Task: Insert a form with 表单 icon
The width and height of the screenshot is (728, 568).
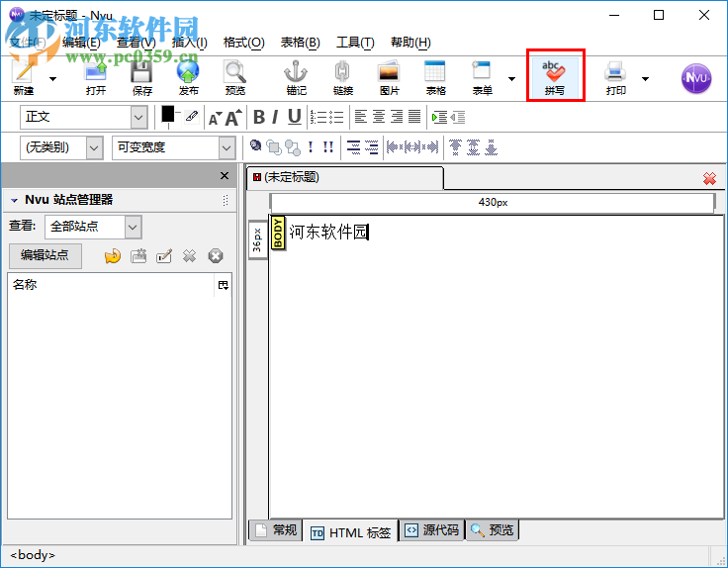Action: tap(483, 77)
